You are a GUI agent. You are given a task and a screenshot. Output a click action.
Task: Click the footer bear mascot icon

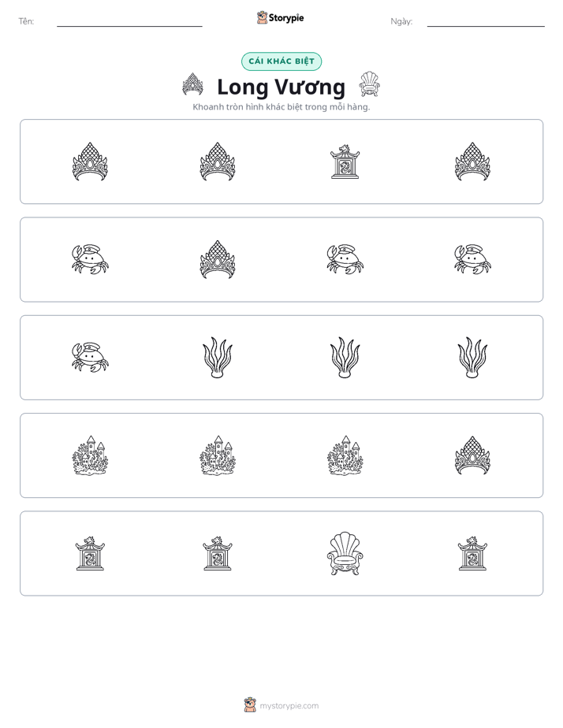point(250,705)
